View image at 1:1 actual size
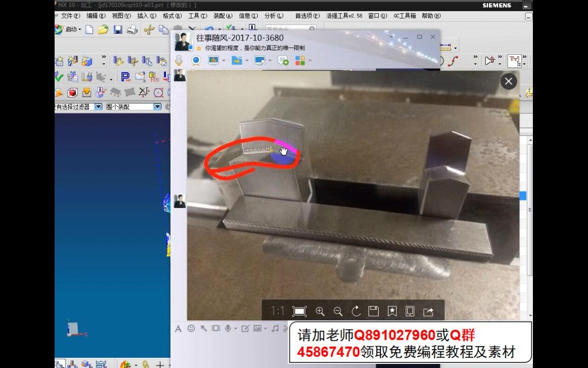 pos(277,311)
